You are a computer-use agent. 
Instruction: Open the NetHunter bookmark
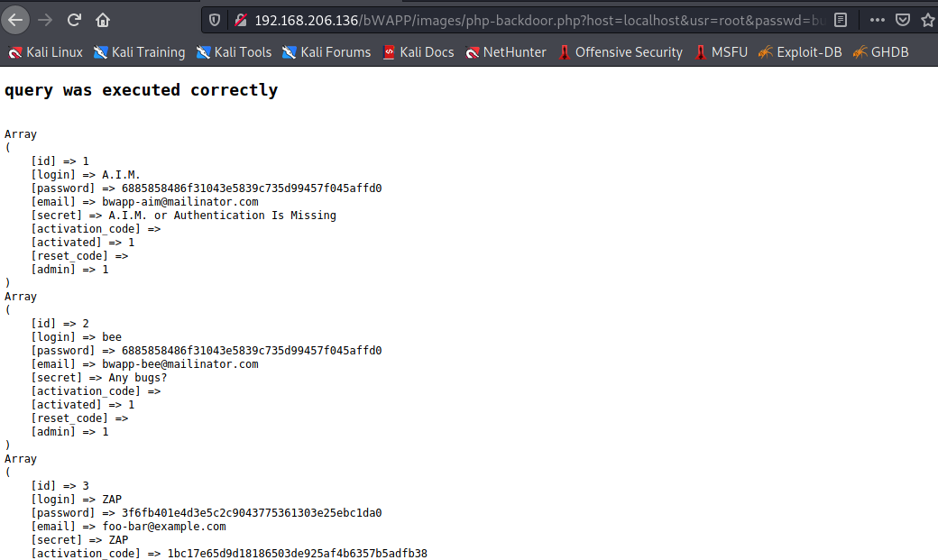point(506,52)
